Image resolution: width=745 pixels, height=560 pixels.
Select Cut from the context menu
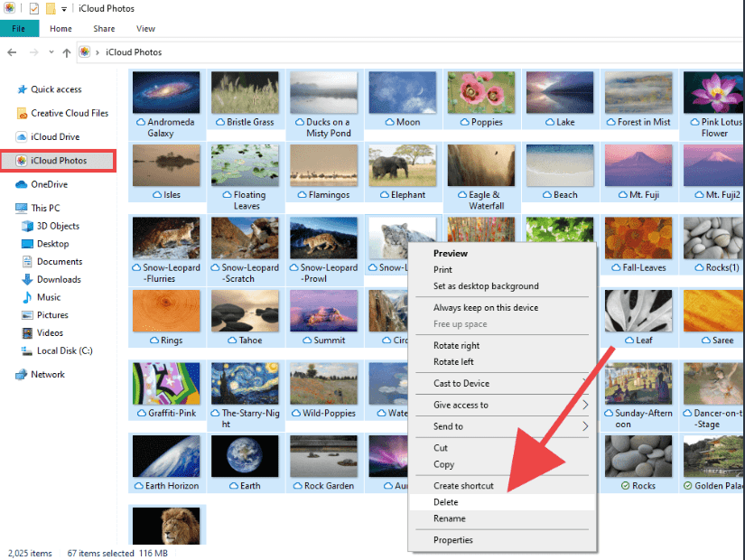(x=502, y=448)
